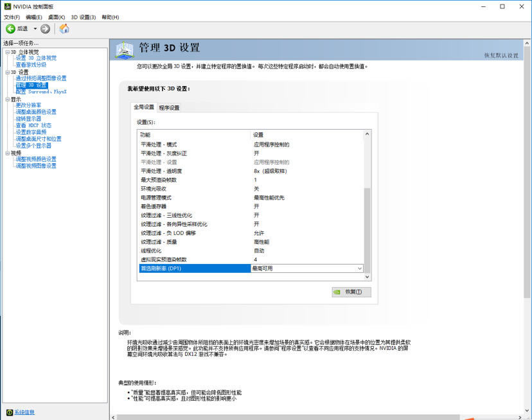Click the main panel horizontal scrollbar thumb
The image size is (532, 420).
(x=288, y=417)
